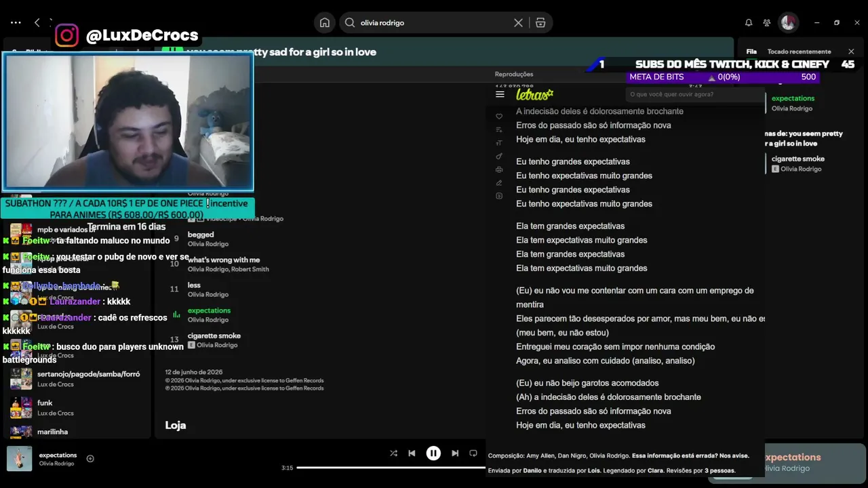Go back using the Spotify back arrow
Viewport: 868px width, 488px height.
pyautogui.click(x=37, y=22)
